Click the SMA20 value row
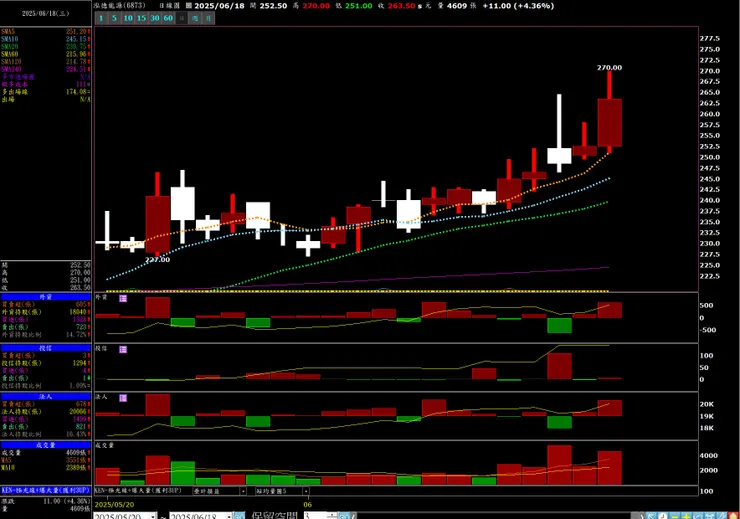The width and height of the screenshot is (740, 519). point(46,47)
